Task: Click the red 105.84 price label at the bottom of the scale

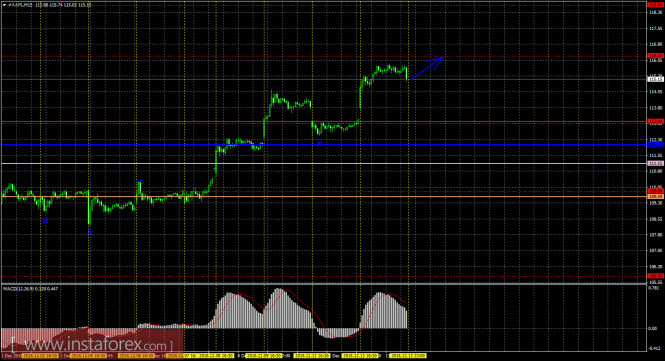Action: tap(656, 276)
